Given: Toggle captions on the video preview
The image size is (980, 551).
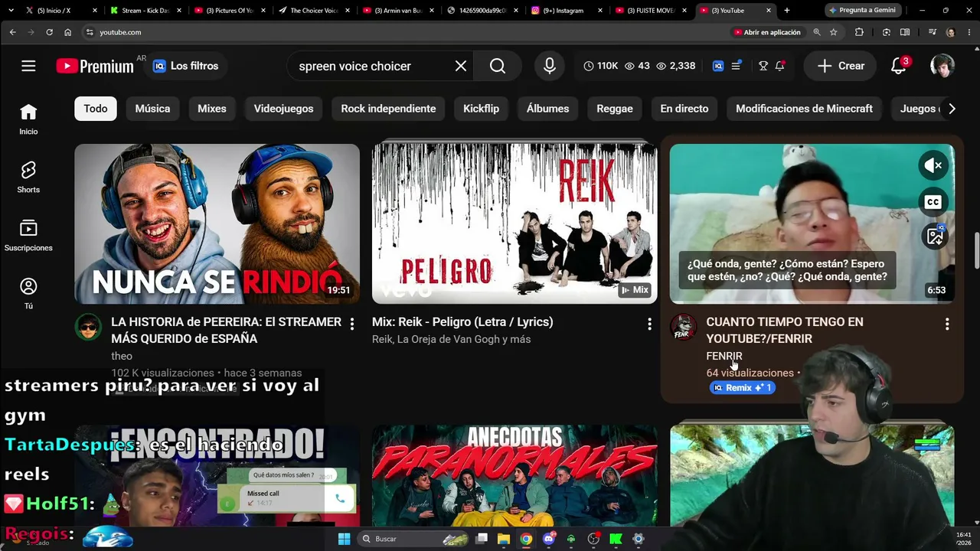Looking at the screenshot, I should [933, 202].
